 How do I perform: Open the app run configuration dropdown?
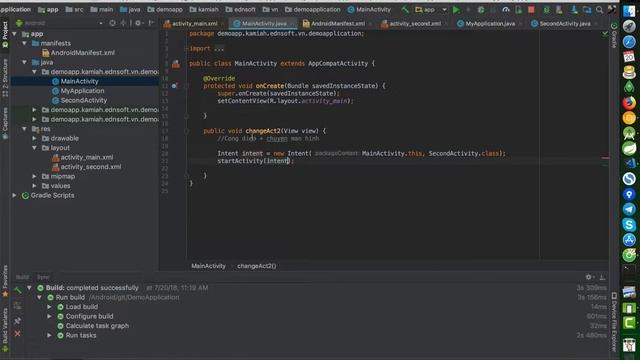click(x=430, y=9)
